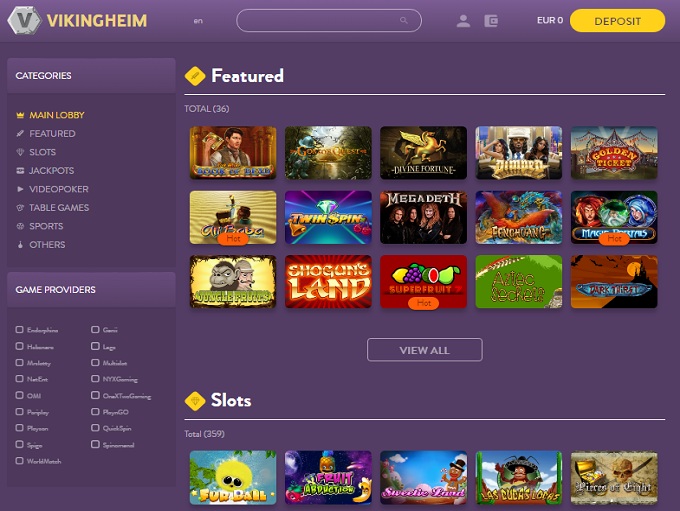Select Table Games category

pyautogui.click(x=59, y=208)
